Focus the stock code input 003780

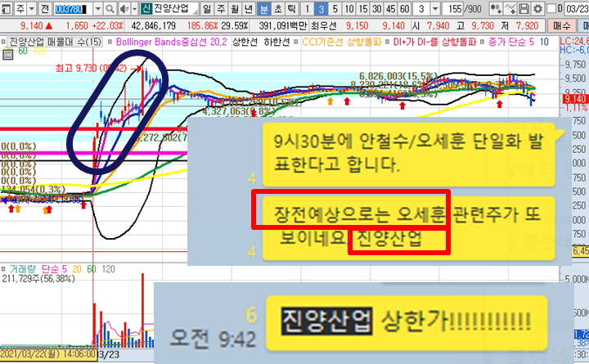click(x=73, y=8)
